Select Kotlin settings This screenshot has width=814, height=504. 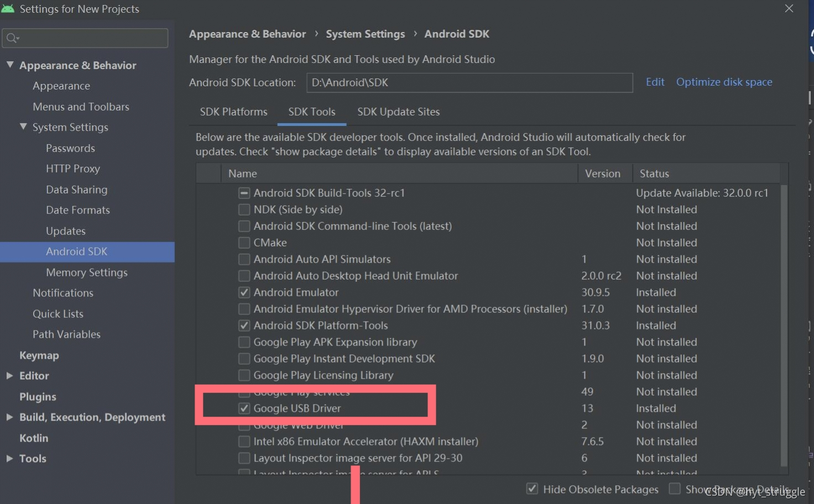pyautogui.click(x=34, y=438)
